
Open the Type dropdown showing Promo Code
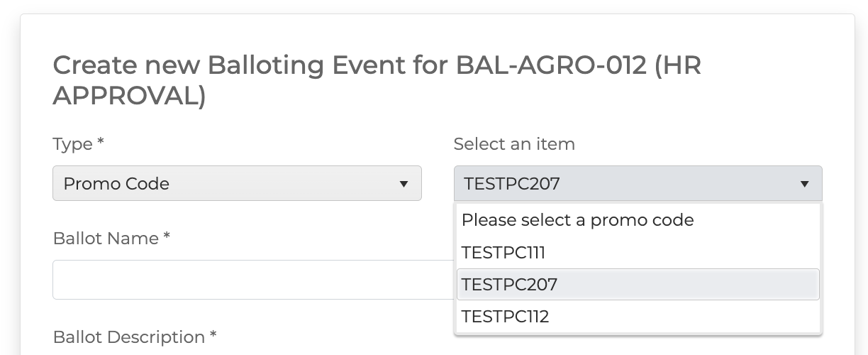[x=237, y=184]
